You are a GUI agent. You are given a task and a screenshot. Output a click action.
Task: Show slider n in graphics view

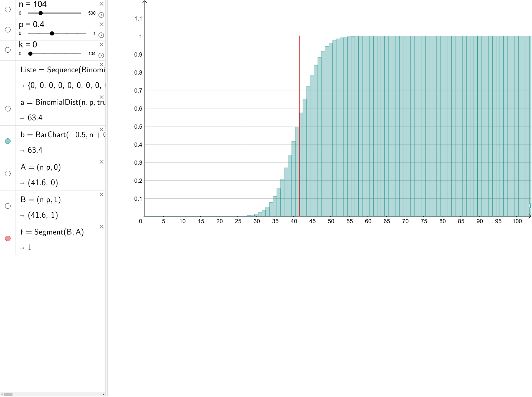(x=8, y=10)
